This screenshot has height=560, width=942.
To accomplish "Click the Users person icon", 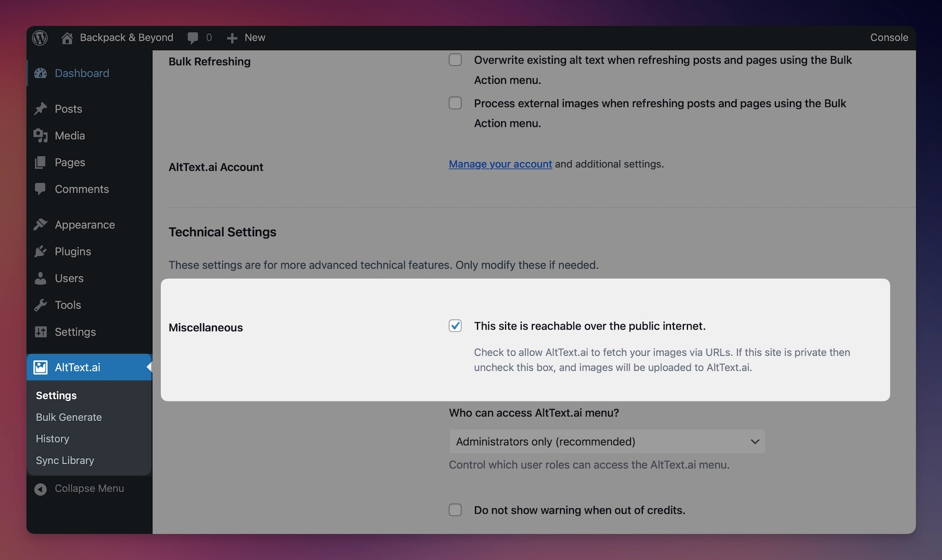I will 41,278.
